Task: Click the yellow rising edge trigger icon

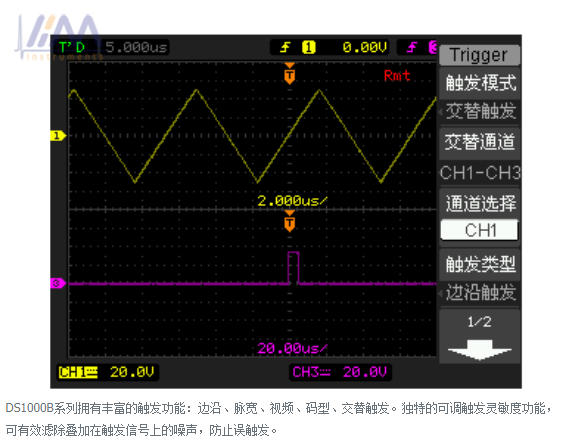Action: point(285,47)
